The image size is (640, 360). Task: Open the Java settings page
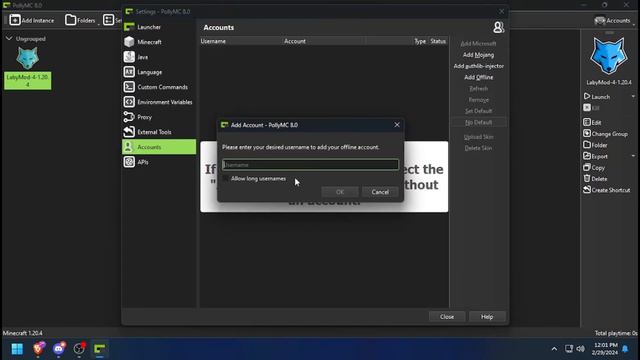[159, 57]
